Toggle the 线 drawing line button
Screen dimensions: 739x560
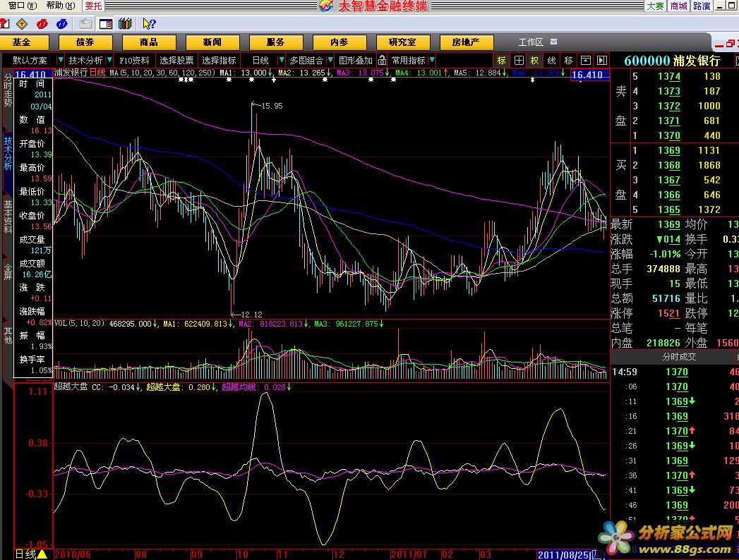(x=551, y=60)
